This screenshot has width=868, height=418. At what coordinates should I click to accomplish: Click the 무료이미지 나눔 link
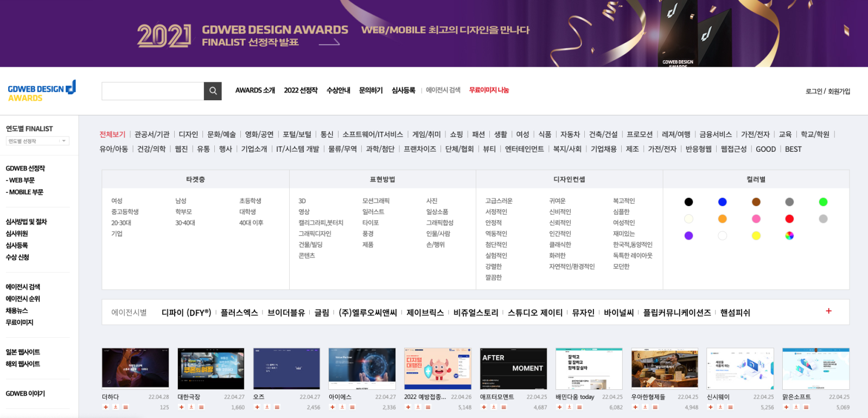click(x=489, y=90)
